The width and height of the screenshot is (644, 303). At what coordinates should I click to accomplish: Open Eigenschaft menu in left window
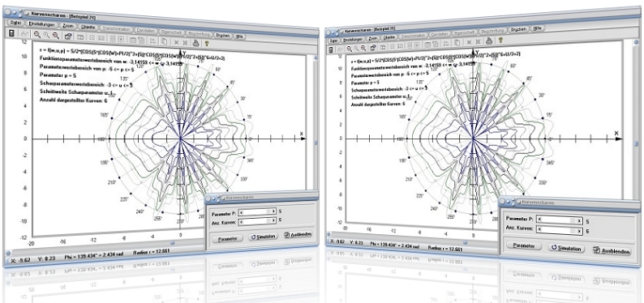pos(171,32)
